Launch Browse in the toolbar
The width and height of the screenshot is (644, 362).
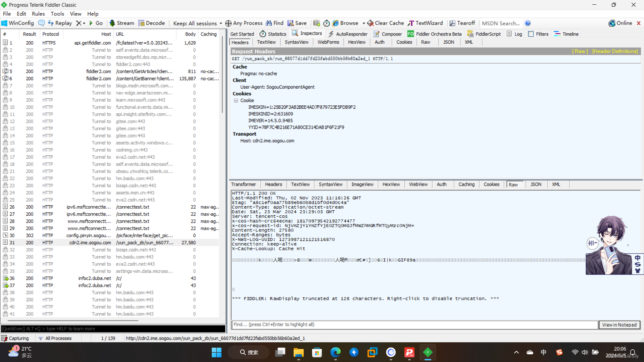coord(345,23)
